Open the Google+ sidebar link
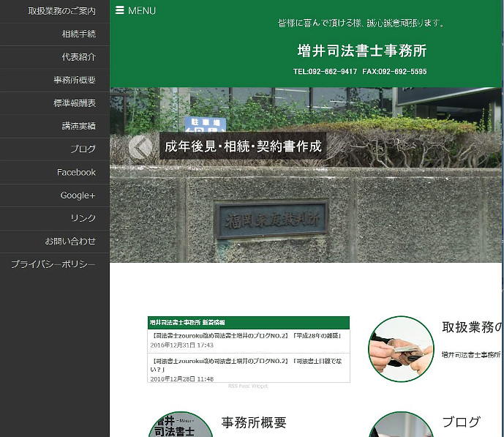This screenshot has width=504, height=437. 78,195
